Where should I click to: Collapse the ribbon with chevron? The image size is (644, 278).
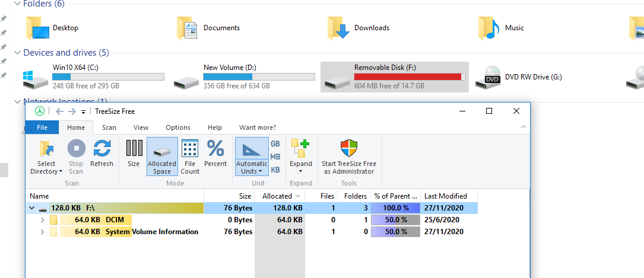[524, 127]
